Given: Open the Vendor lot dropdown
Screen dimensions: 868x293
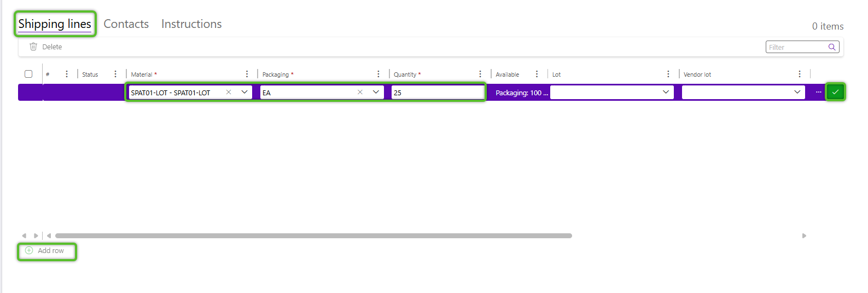Looking at the screenshot, I should pyautogui.click(x=797, y=92).
